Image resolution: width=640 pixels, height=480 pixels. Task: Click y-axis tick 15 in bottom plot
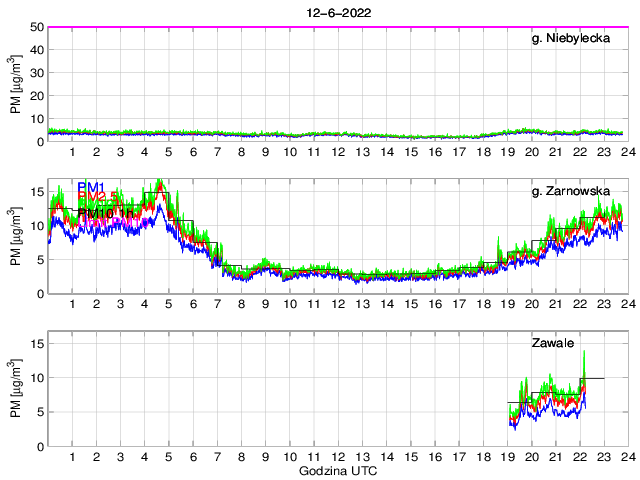(x=34, y=343)
